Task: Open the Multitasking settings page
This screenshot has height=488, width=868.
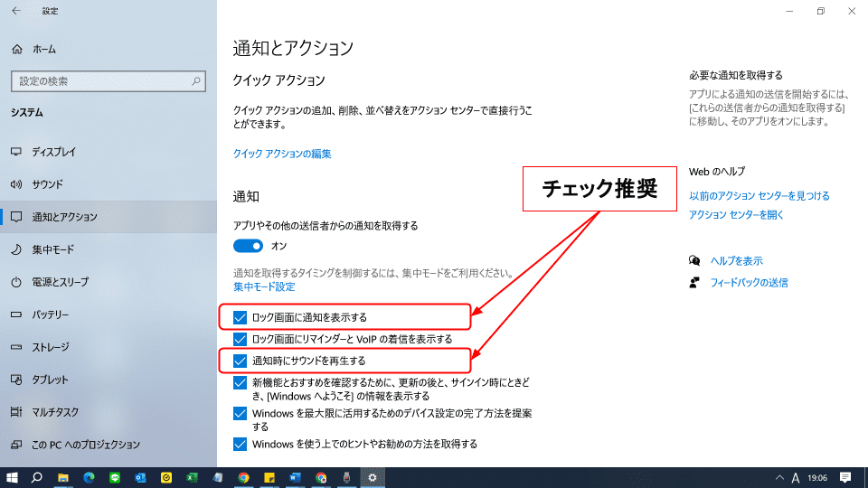Action: tap(54, 412)
